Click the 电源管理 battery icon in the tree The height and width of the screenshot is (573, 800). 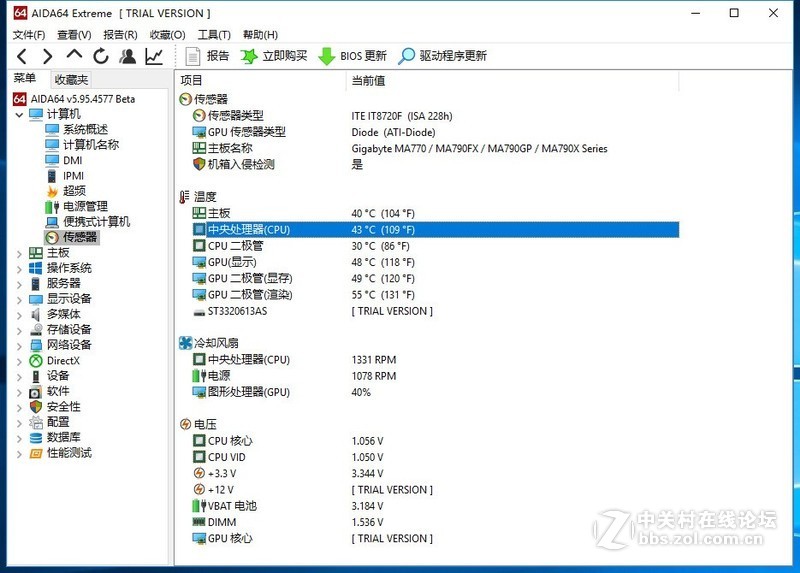coord(52,207)
